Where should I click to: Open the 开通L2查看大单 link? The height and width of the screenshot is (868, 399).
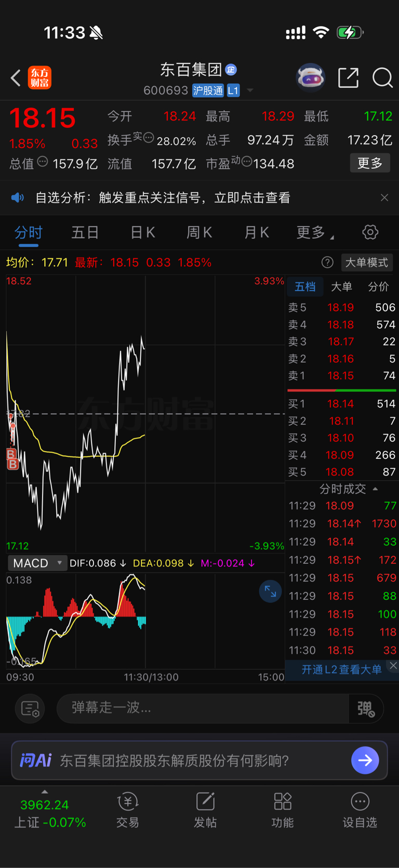341,669
